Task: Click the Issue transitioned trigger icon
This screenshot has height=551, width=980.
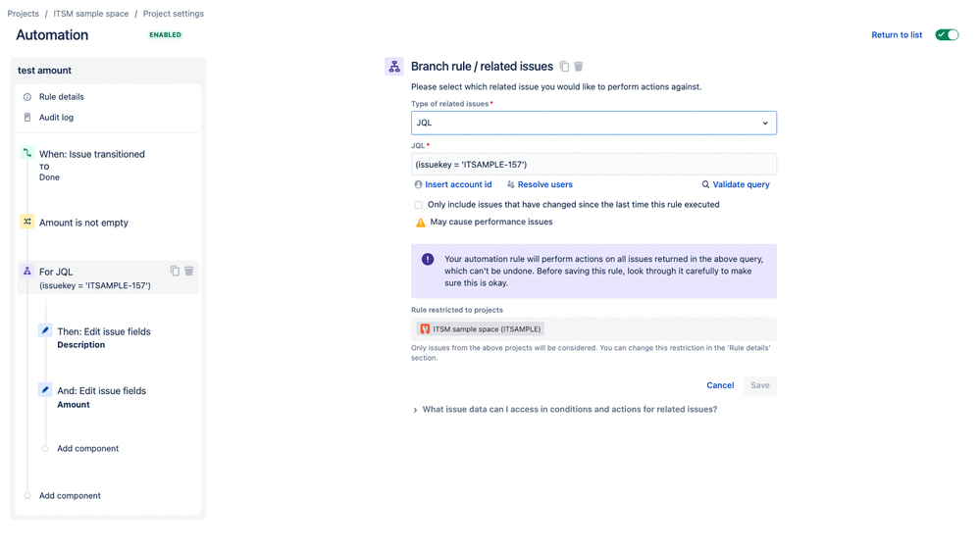Action: pyautogui.click(x=26, y=153)
